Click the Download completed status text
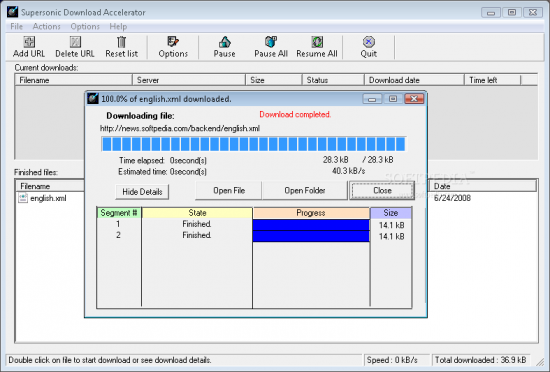The image size is (550, 372). click(x=295, y=114)
